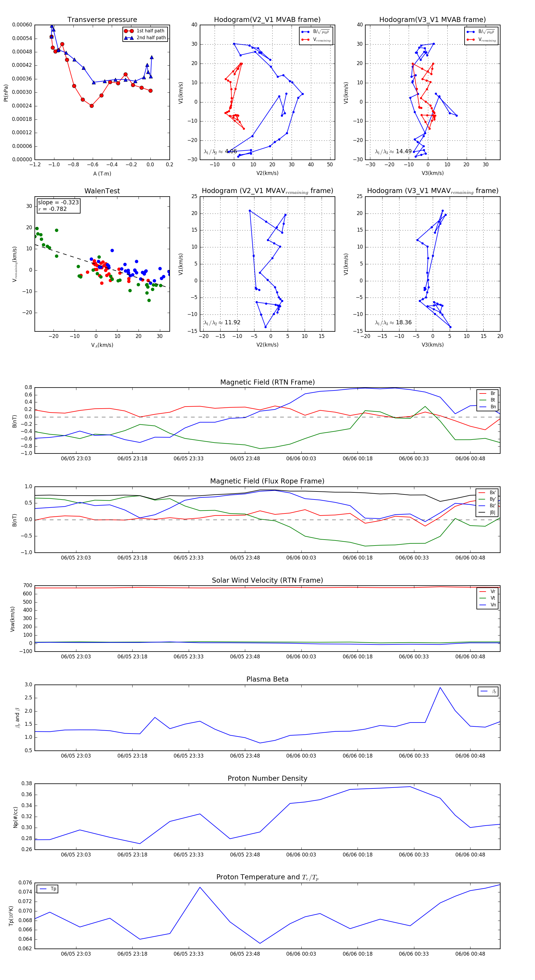The height and width of the screenshot is (980, 535).
Task: Click the "r = -0.782" annotation
Action: click(52, 209)
